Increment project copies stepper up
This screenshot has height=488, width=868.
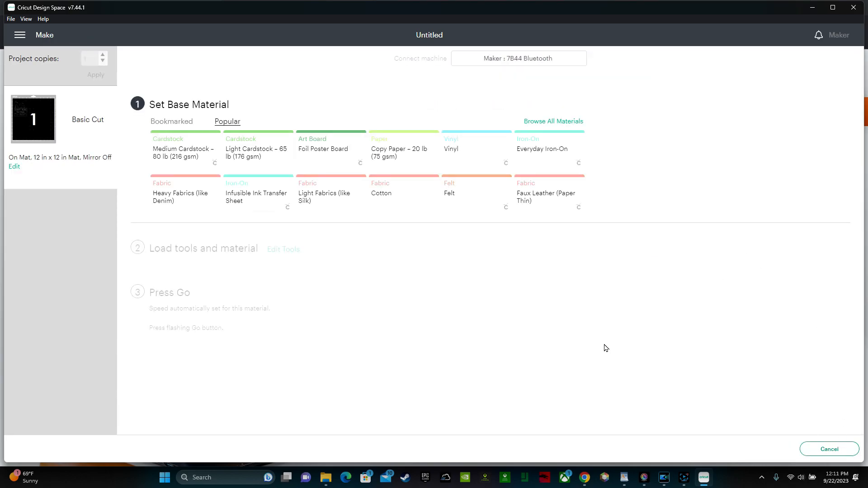click(103, 55)
